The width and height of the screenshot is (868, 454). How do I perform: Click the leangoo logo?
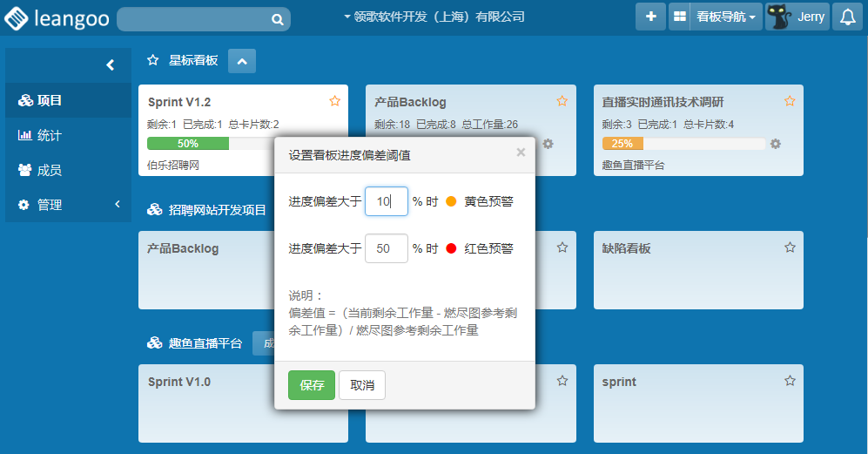[x=57, y=18]
